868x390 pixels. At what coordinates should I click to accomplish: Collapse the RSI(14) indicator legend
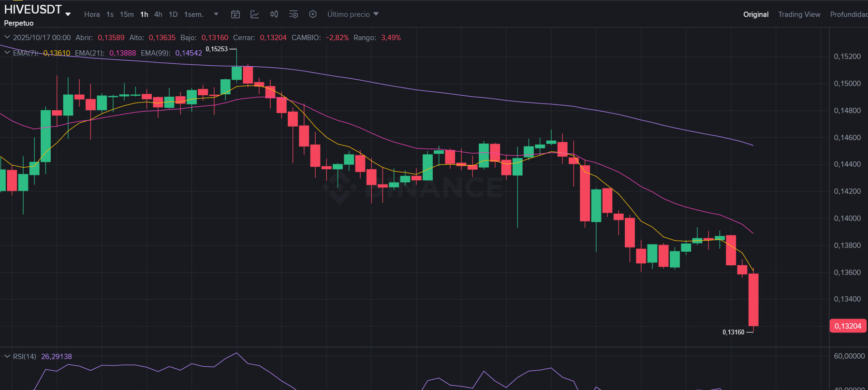pyautogui.click(x=7, y=356)
